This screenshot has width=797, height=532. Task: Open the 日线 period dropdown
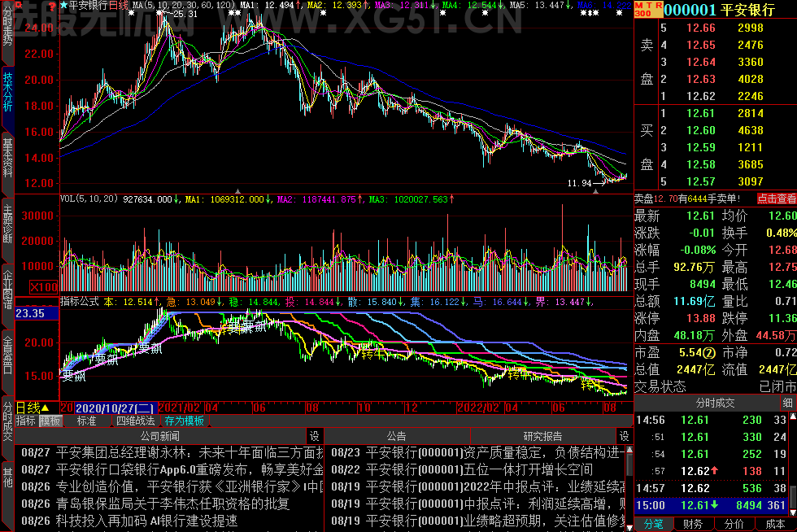(33, 408)
